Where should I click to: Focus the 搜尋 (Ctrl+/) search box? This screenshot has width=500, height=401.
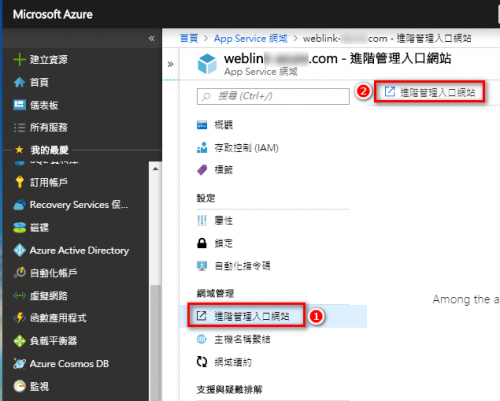[x=273, y=96]
